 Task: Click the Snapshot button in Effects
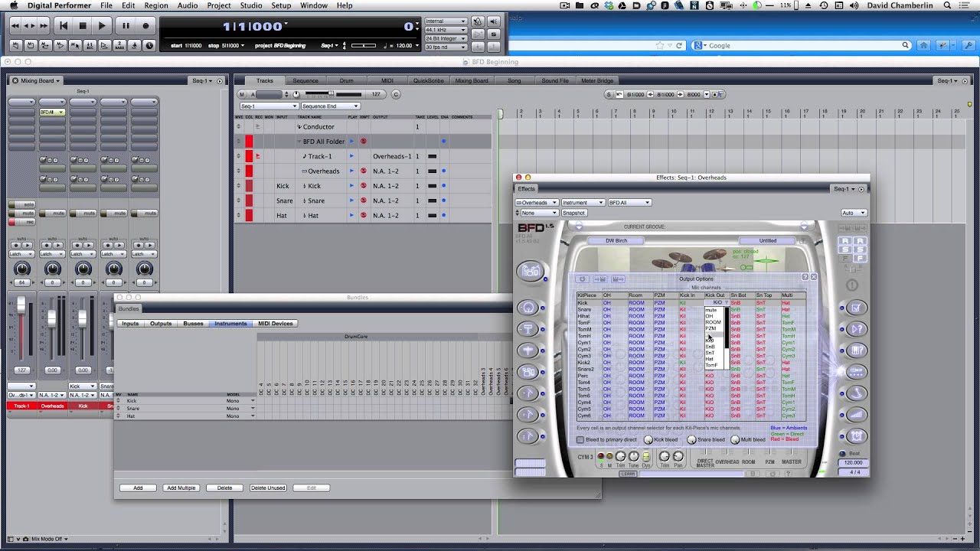tap(573, 213)
